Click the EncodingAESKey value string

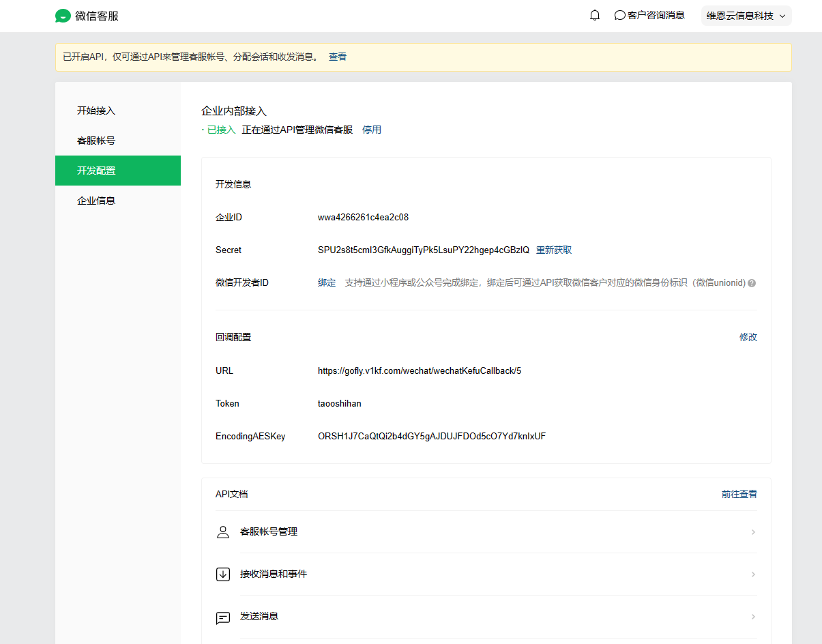432,436
